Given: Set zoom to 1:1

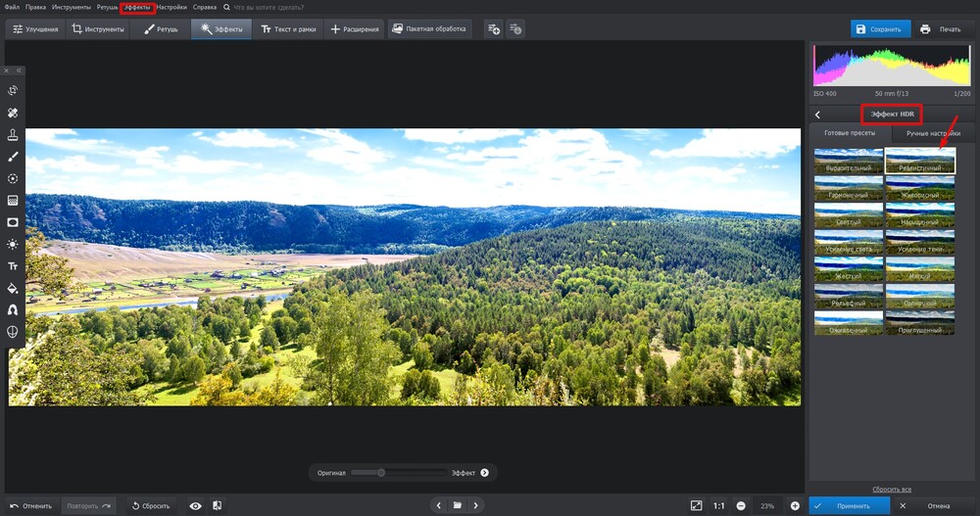Looking at the screenshot, I should tap(718, 506).
